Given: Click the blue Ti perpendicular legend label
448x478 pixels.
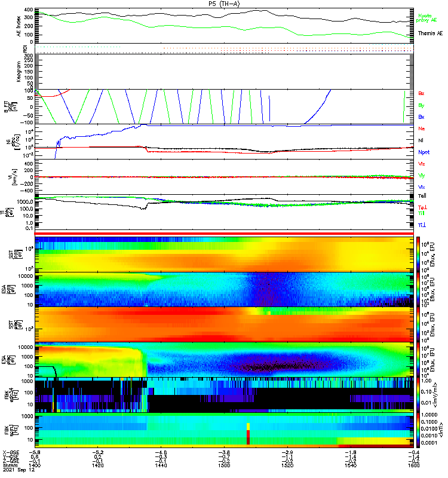Looking at the screenshot, I should (x=422, y=225).
